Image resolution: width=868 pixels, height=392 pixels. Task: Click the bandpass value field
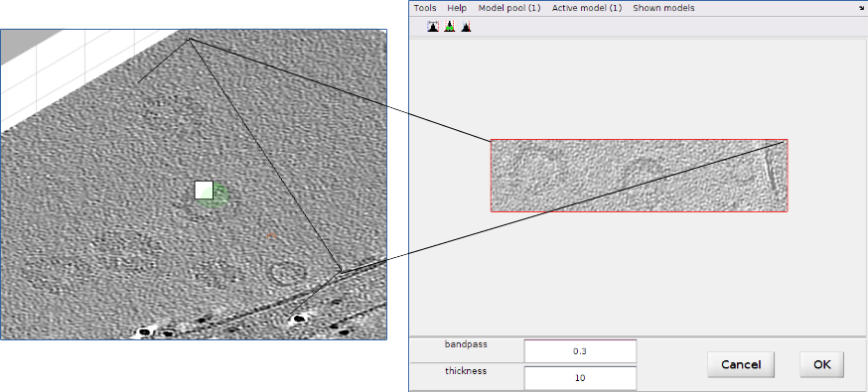(x=580, y=351)
